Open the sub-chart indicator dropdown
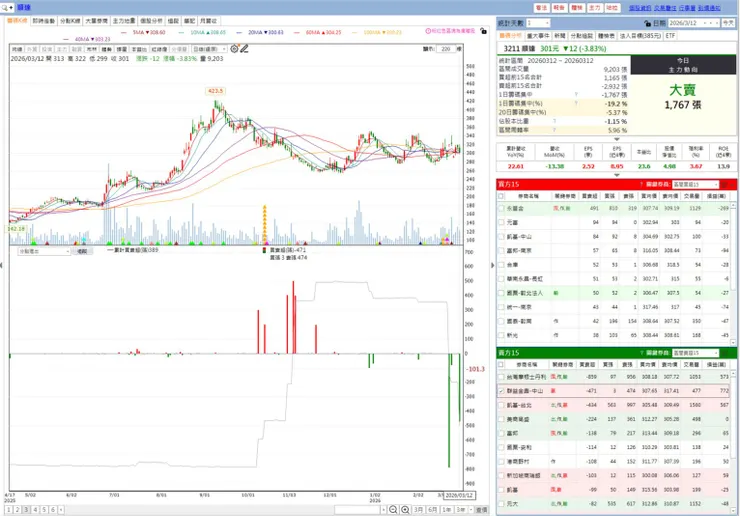The height and width of the screenshot is (516, 740). click(x=44, y=252)
